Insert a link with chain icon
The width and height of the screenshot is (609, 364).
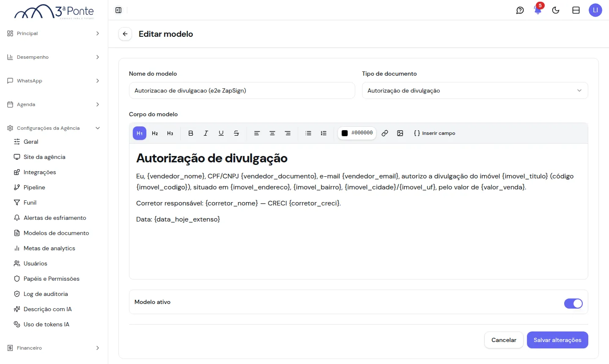(385, 133)
